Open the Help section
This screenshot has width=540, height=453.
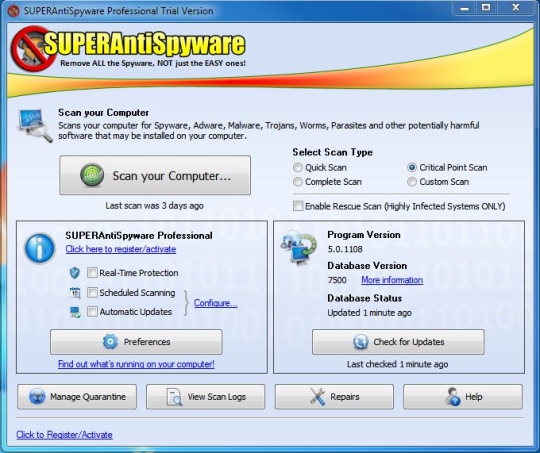coord(463,397)
